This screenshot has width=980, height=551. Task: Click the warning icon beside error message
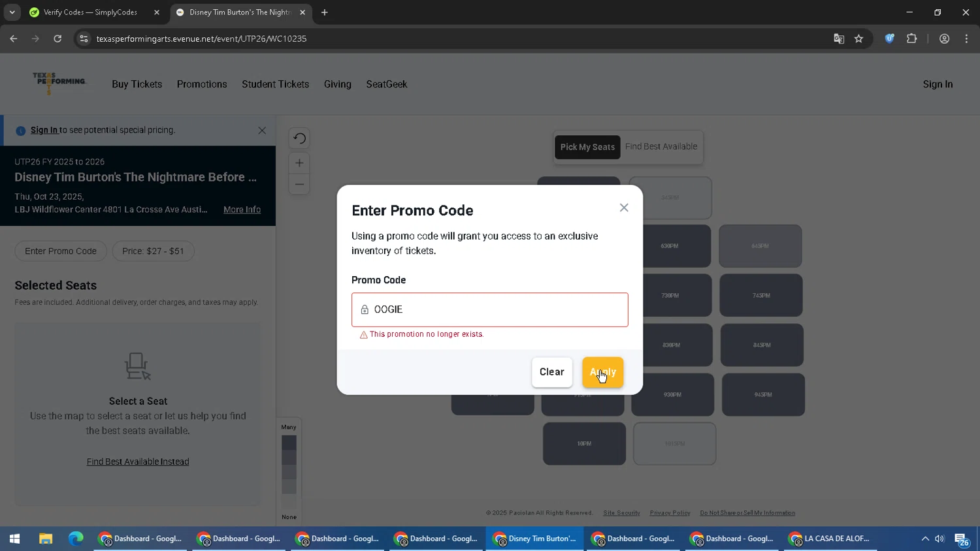coord(364,335)
